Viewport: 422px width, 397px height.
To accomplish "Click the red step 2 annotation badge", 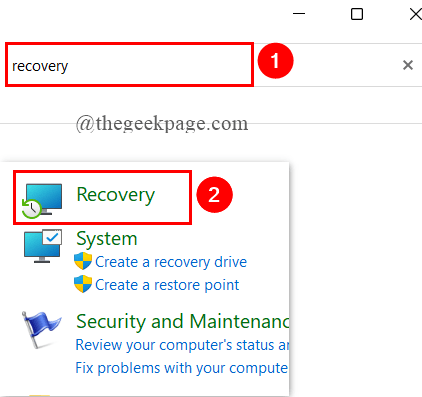I will click(214, 195).
